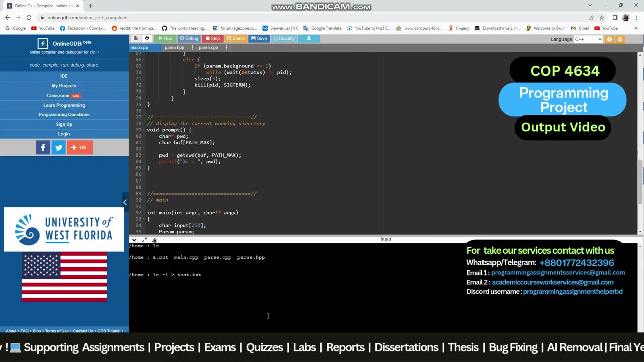Click the console clear icon
Screen dimensions: 644x362
tap(154, 240)
